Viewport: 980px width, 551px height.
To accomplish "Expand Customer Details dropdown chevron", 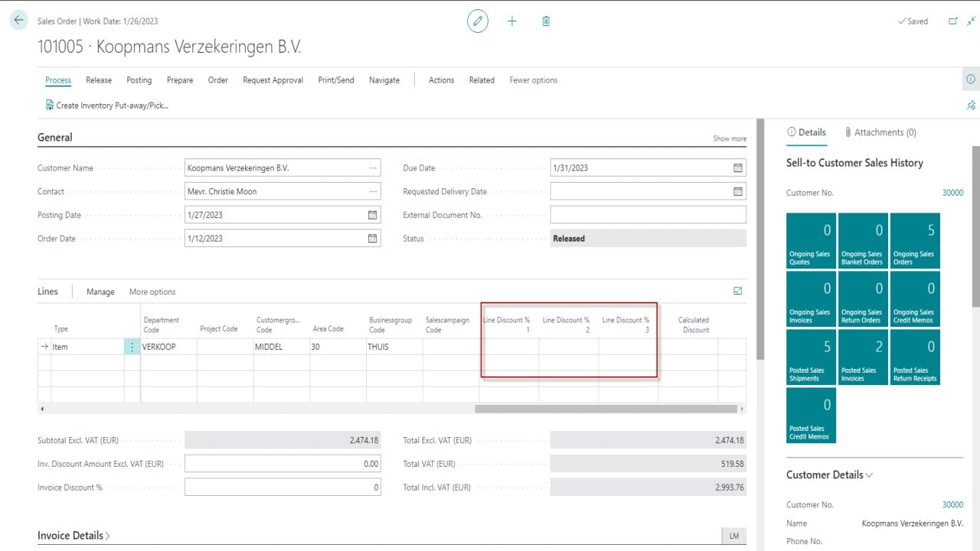I will click(x=870, y=475).
